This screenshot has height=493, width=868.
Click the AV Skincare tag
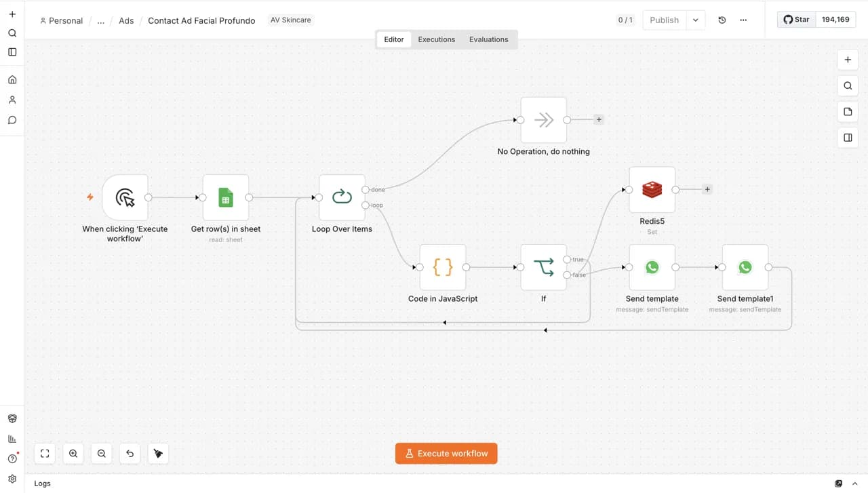click(291, 20)
